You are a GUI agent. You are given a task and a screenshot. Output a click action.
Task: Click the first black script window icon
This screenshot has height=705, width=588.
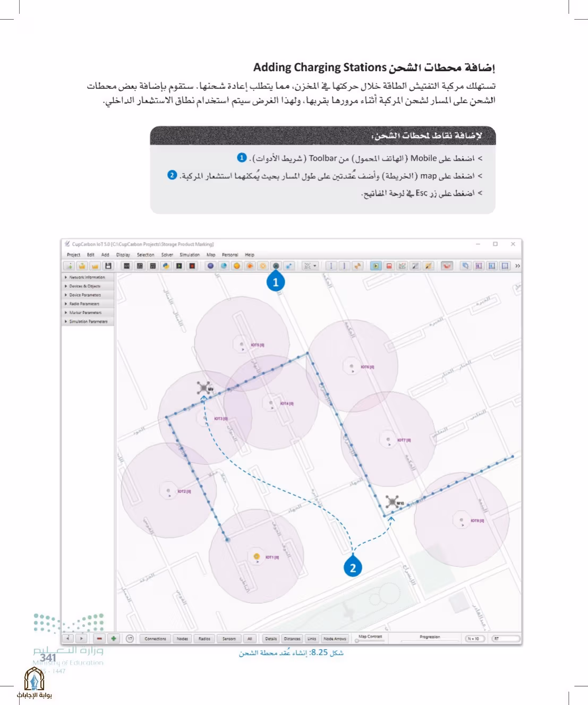(x=127, y=266)
